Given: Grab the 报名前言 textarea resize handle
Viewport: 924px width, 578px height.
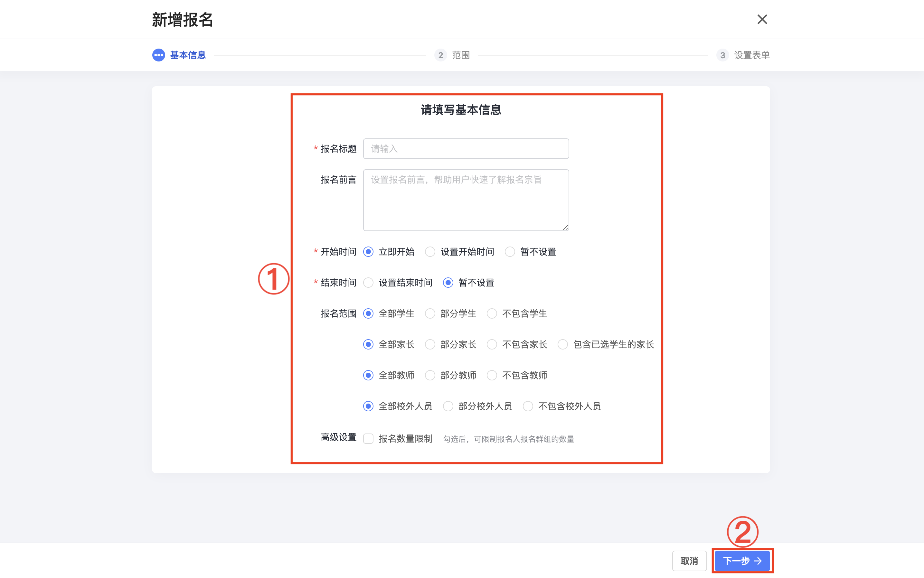Looking at the screenshot, I should 565,228.
